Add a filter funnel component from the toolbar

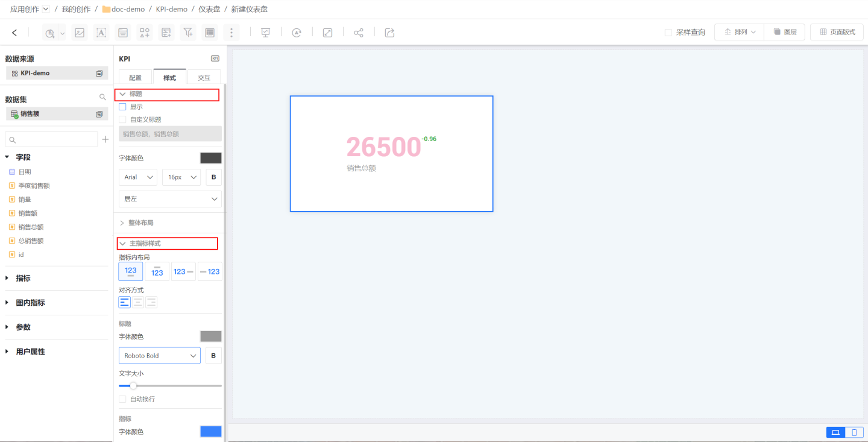[x=188, y=33]
